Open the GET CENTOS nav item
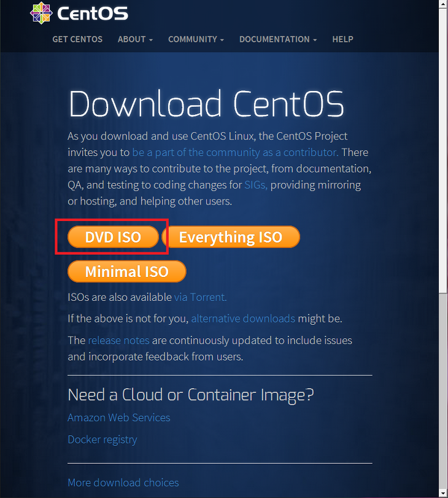 (x=77, y=39)
